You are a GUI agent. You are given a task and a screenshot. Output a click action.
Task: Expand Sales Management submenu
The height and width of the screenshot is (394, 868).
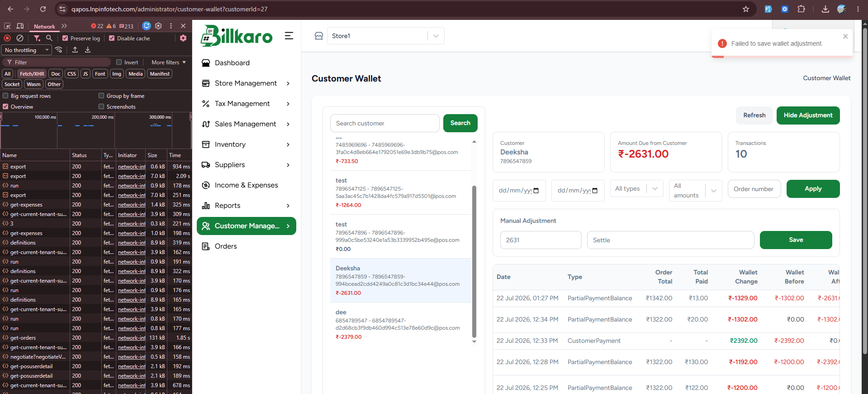pyautogui.click(x=247, y=124)
